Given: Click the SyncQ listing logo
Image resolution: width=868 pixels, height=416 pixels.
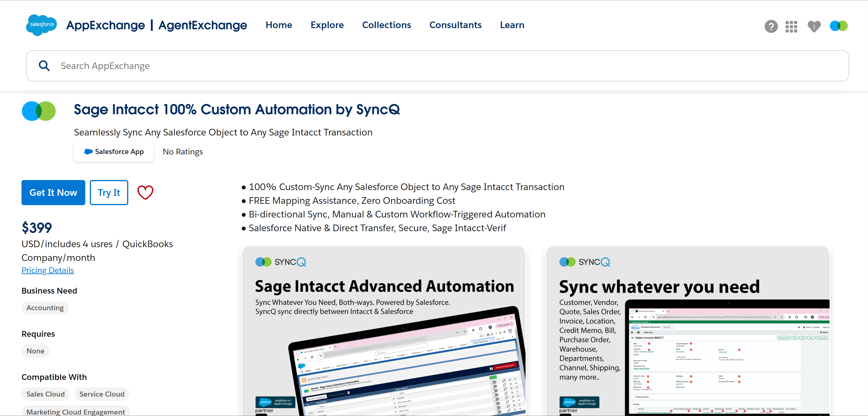Looking at the screenshot, I should tap(39, 111).
